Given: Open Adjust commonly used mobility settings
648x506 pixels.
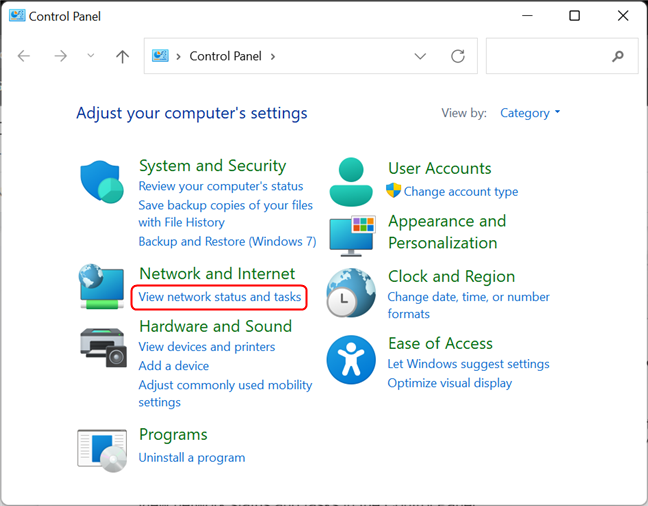Looking at the screenshot, I should 225,394.
